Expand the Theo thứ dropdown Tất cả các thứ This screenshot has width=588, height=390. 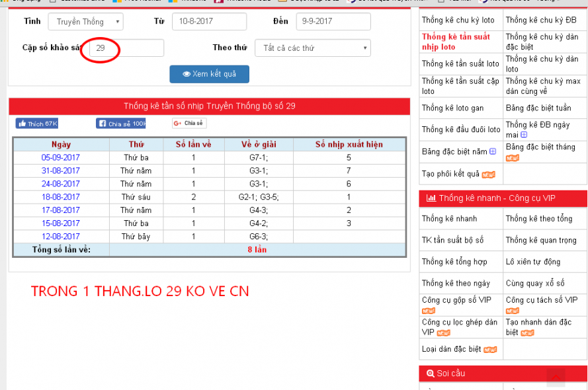(314, 48)
